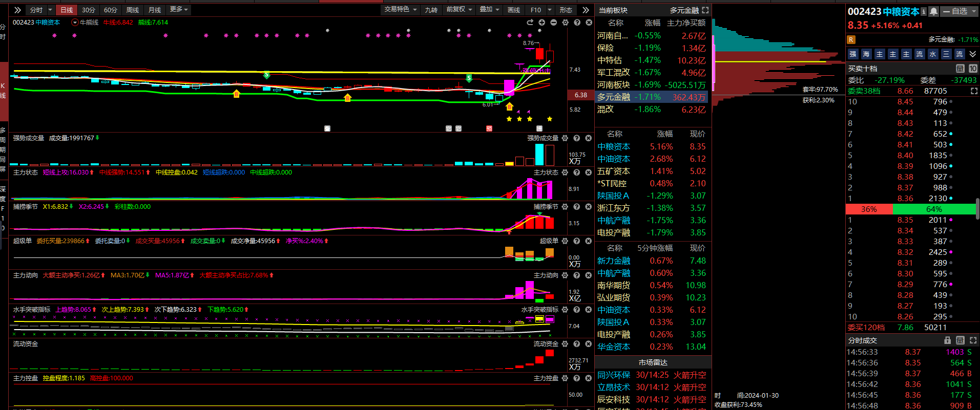Expand 委卖38档 sell orders fullscreen icon
This screenshot has width=980, height=410.
pos(974,91)
